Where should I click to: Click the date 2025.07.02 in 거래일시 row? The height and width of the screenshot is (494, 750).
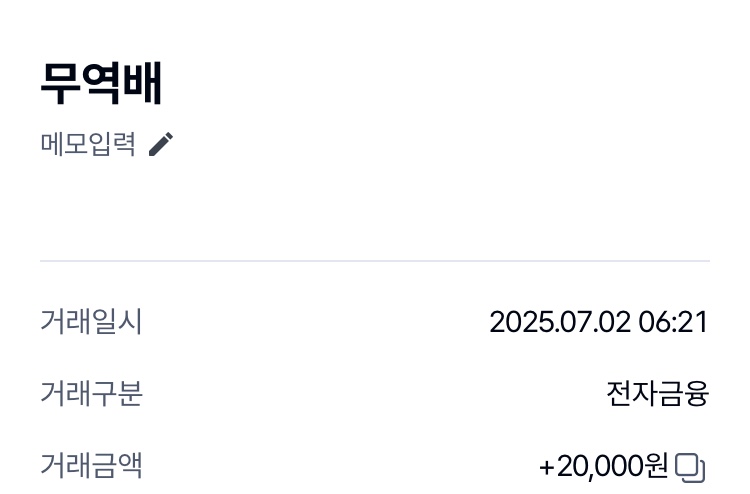tap(559, 322)
